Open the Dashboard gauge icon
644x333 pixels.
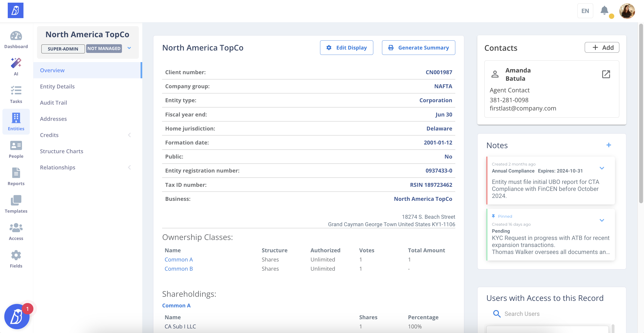tap(16, 36)
